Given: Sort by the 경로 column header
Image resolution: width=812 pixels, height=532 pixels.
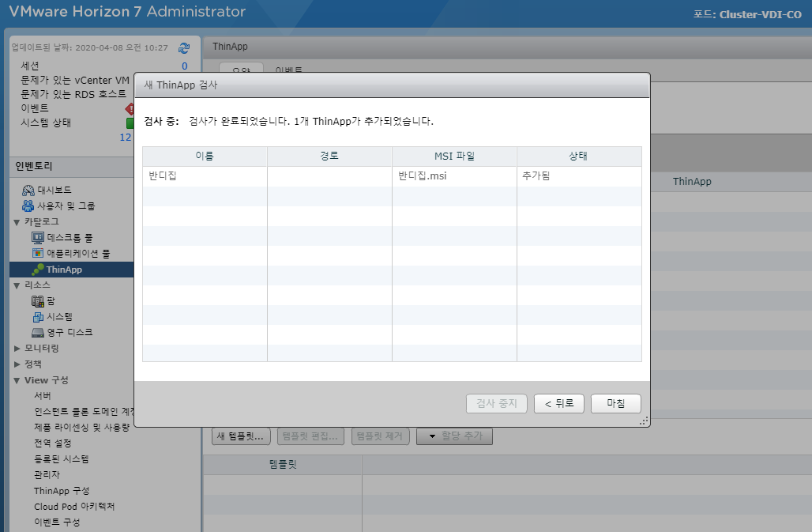Looking at the screenshot, I should [x=329, y=156].
